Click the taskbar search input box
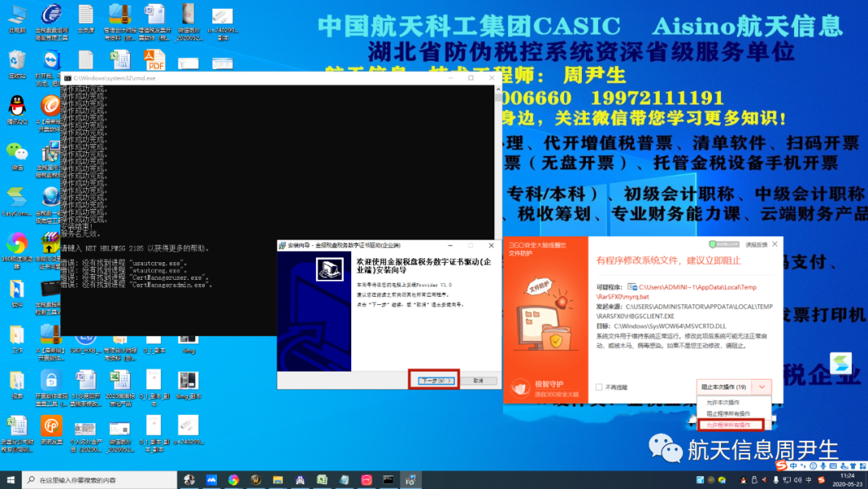This screenshot has width=868, height=489. tap(100, 480)
